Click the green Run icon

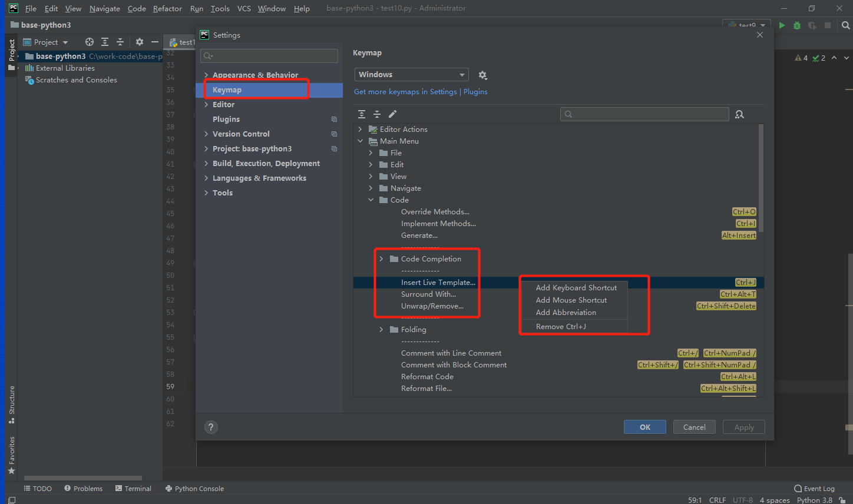pyautogui.click(x=782, y=25)
